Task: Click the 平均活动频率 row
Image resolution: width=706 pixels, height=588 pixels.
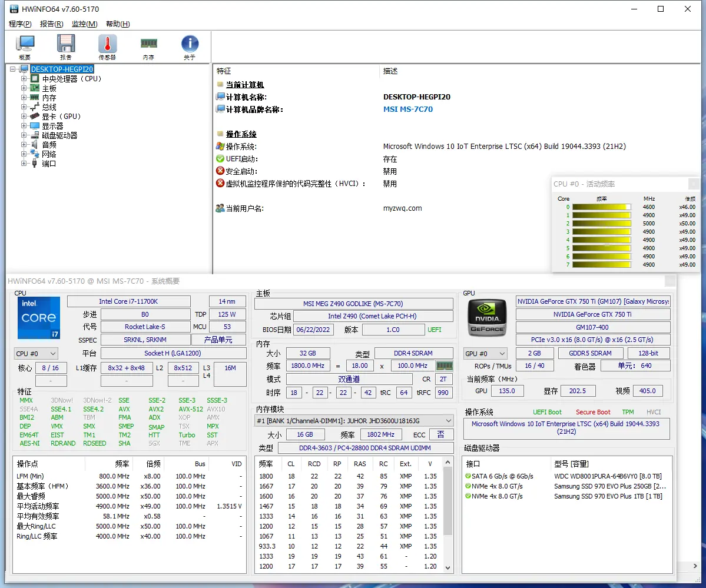Action: pyautogui.click(x=129, y=506)
